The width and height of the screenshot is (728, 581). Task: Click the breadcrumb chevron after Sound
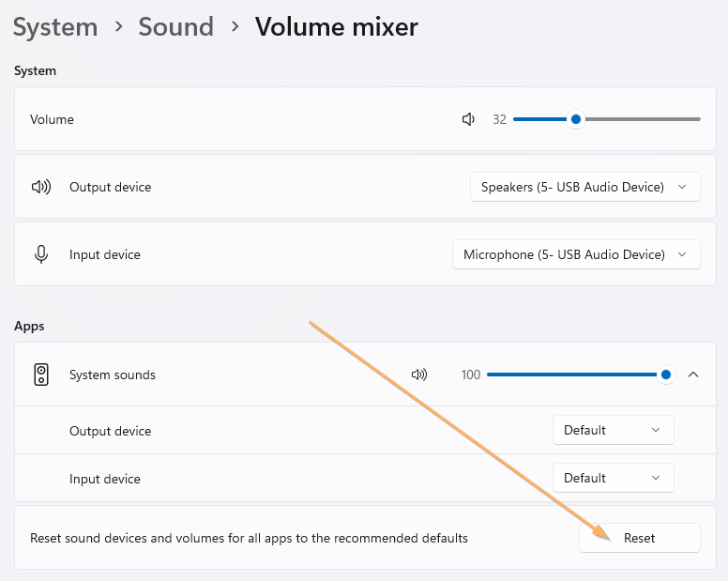(x=235, y=27)
